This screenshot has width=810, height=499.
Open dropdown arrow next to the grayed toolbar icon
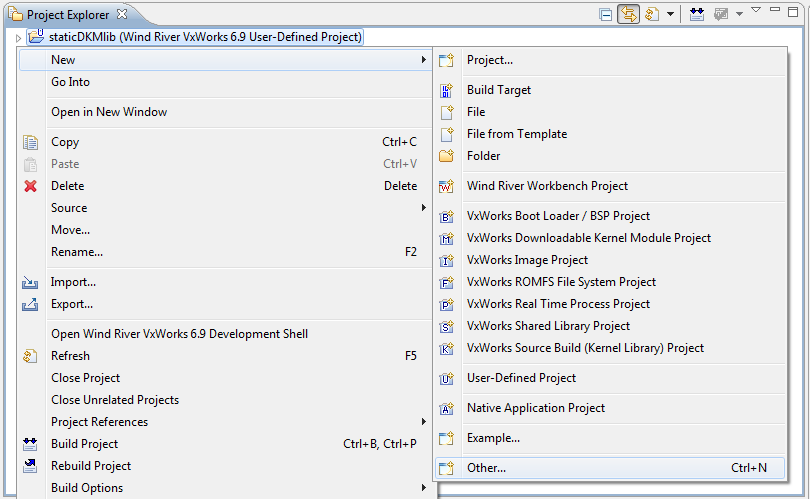click(739, 14)
